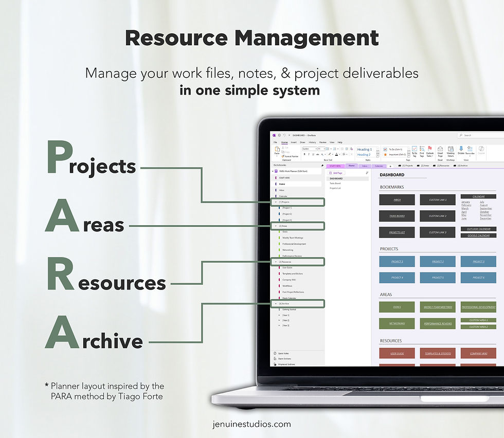This screenshot has height=438, width=504.
Task: Open the Company Wiki section in the sidebar
Action: (289, 280)
